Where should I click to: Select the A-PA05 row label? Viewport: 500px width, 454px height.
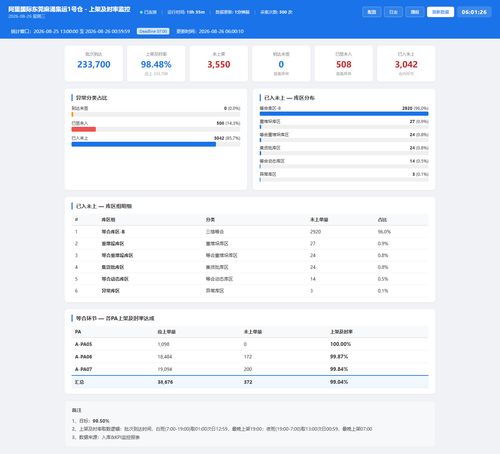coord(83,344)
